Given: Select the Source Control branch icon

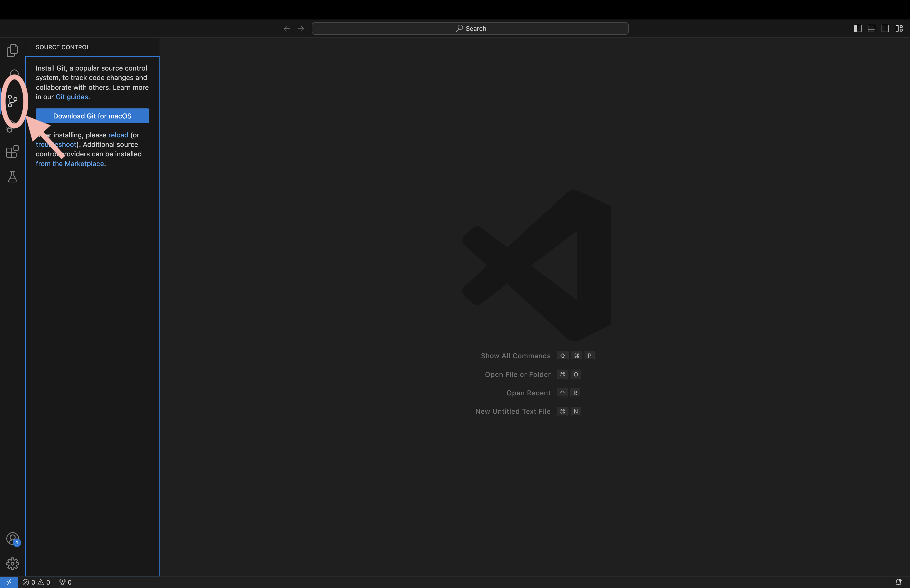Looking at the screenshot, I should [13, 101].
